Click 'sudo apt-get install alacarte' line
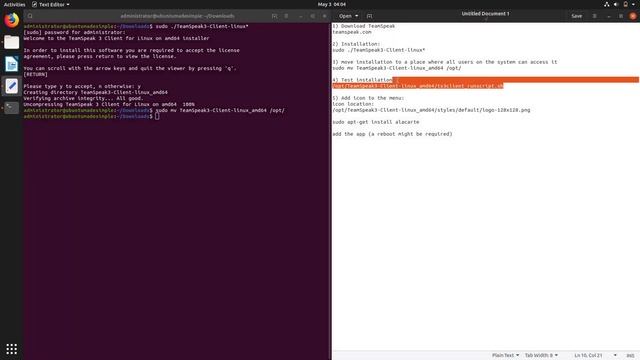 (x=376, y=122)
